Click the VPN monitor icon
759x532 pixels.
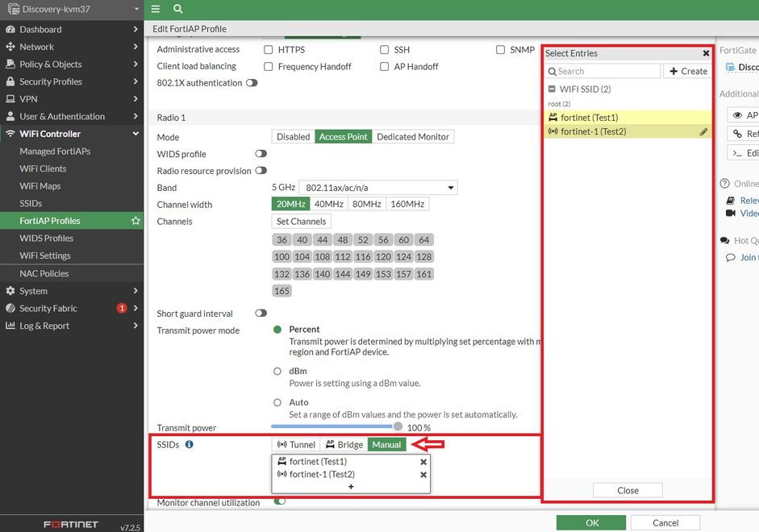coord(10,99)
